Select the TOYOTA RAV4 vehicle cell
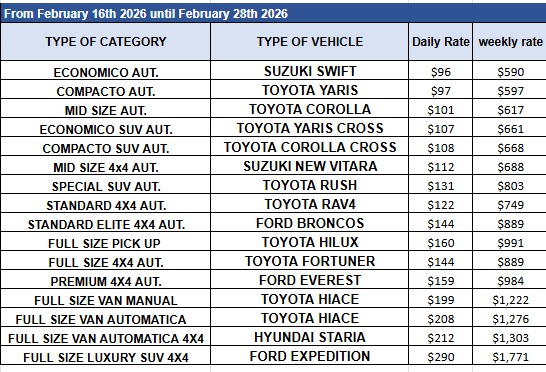The image size is (546, 372). coord(310,204)
